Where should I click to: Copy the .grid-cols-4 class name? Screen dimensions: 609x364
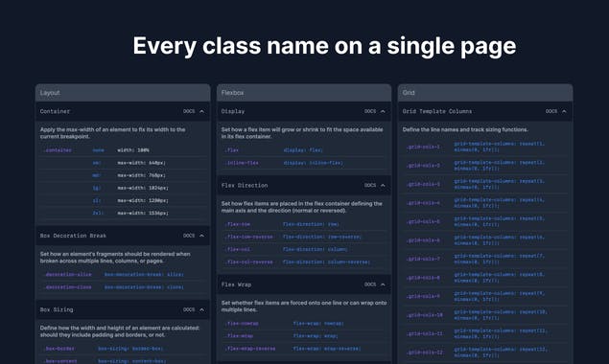pos(423,203)
